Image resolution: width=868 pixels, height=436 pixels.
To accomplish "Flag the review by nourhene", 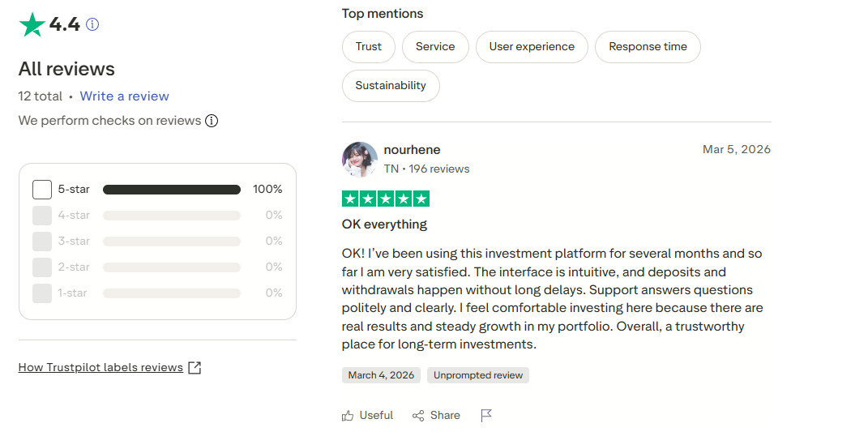I will tap(486, 416).
